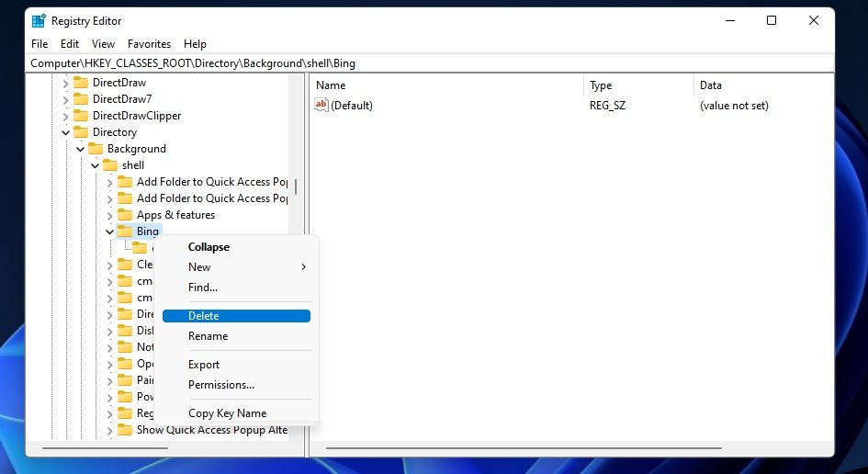Expand the DirectDraw key
The image size is (868, 474).
pos(66,83)
